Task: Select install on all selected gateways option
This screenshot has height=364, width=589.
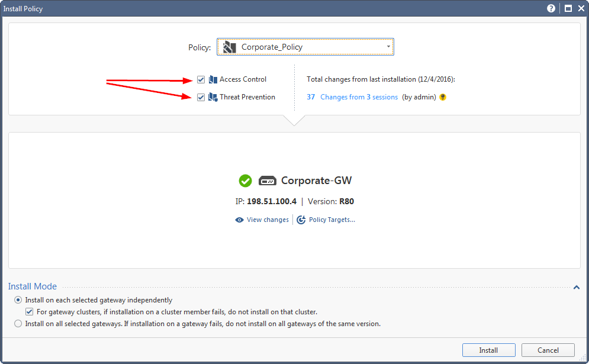Action: point(18,323)
